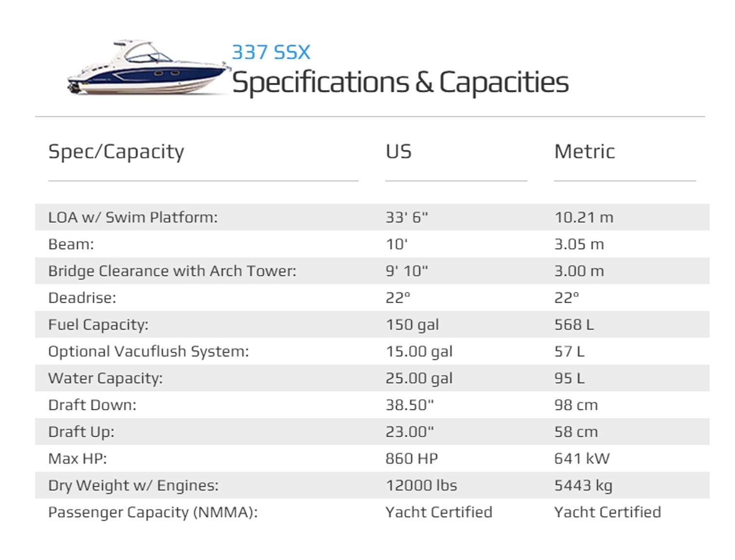Click the Draft Up 58 cm value
735x560 pixels.
tap(576, 432)
